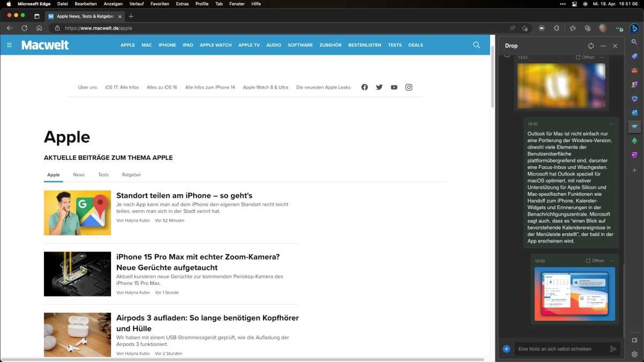Click the Macwelt logo
This screenshot has height=362, width=644.
[x=45, y=45]
